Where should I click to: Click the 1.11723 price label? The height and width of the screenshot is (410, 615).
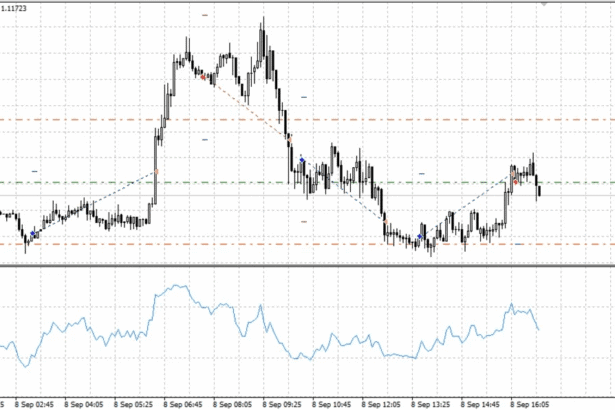(14, 8)
